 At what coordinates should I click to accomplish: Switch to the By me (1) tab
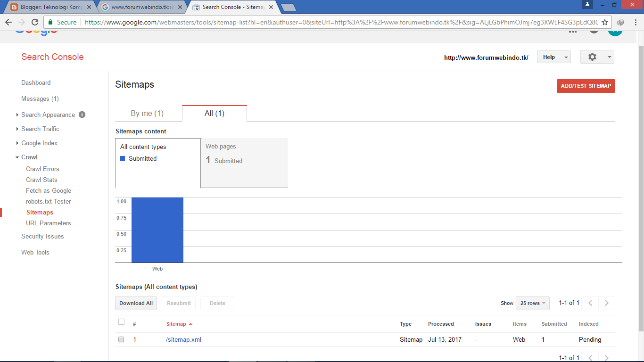point(147,113)
